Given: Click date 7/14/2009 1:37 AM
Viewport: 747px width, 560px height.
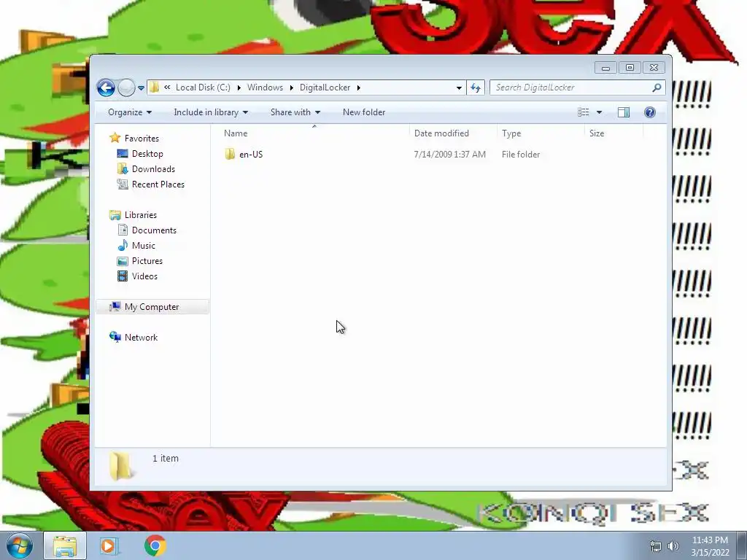Looking at the screenshot, I should (449, 155).
